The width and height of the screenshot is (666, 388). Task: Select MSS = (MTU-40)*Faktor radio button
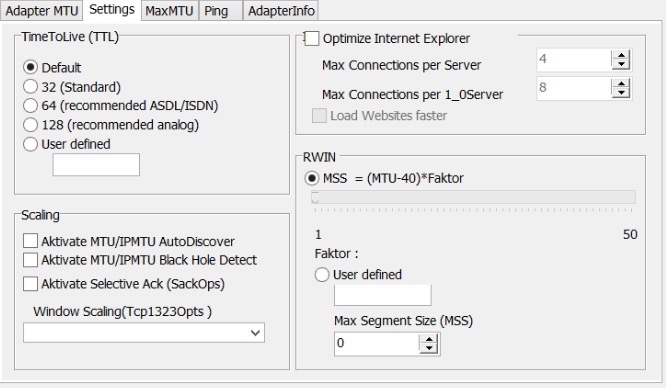(312, 178)
